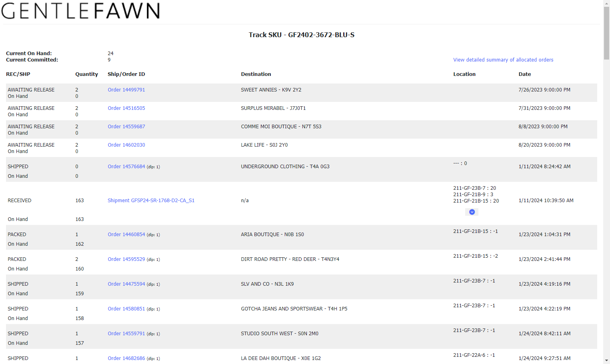The height and width of the screenshot is (364, 610).
Task: Select 'COMME MOI BOUTIQUE - N7T 5S3' text
Action: (x=281, y=127)
